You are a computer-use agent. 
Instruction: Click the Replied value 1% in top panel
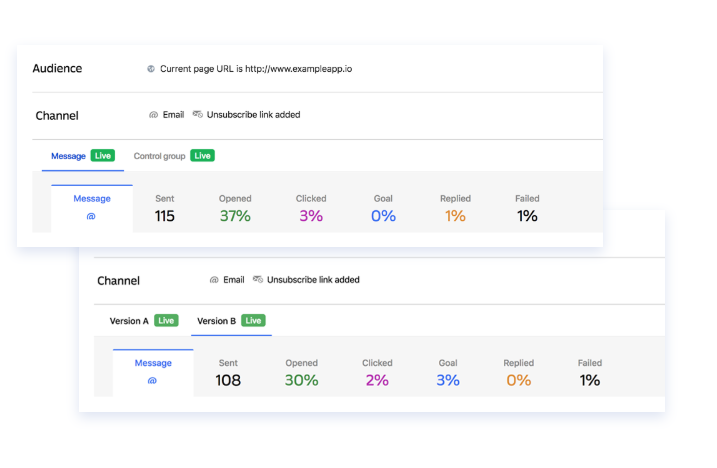tap(455, 216)
